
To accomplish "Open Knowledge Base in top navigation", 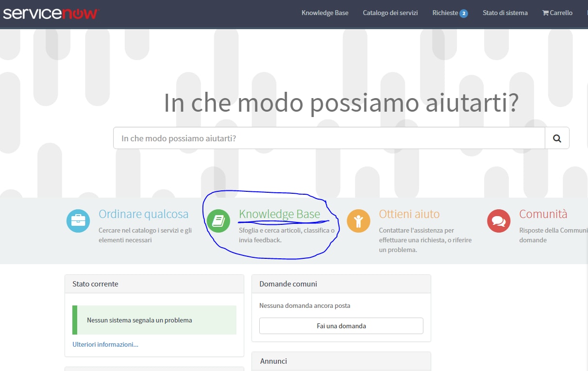I will tap(325, 13).
